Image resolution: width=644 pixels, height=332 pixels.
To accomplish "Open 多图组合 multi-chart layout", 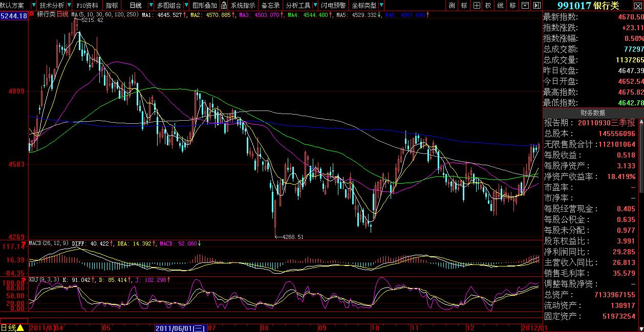I will click(x=169, y=5).
